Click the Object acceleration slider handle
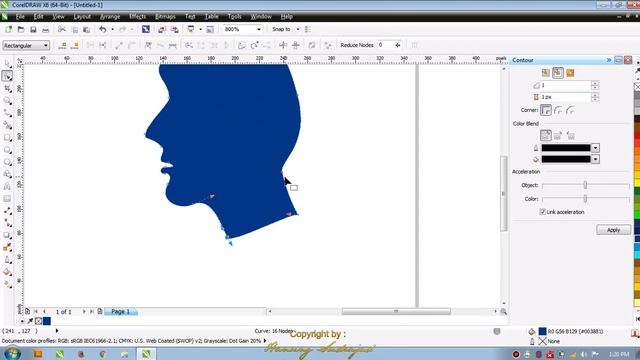 [585, 185]
